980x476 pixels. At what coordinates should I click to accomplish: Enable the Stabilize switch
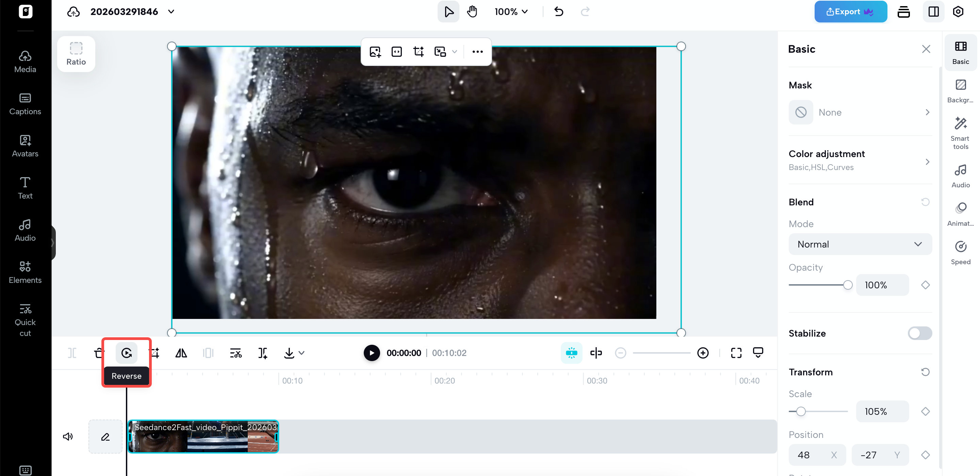point(919,333)
